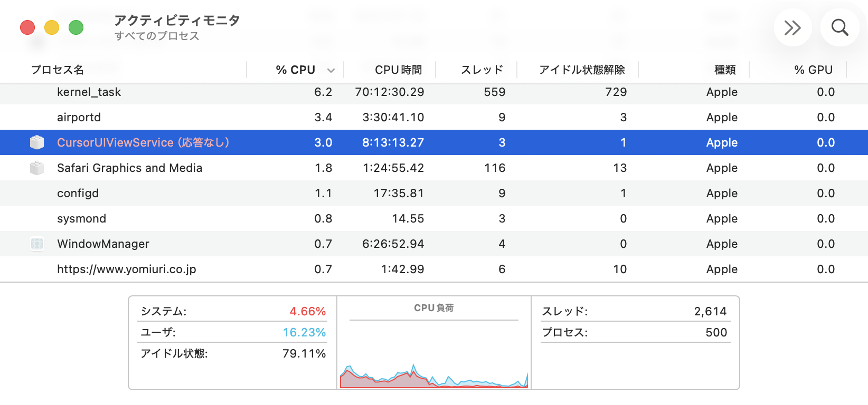Click the 3.4 CPU percentage value

pyautogui.click(x=323, y=117)
